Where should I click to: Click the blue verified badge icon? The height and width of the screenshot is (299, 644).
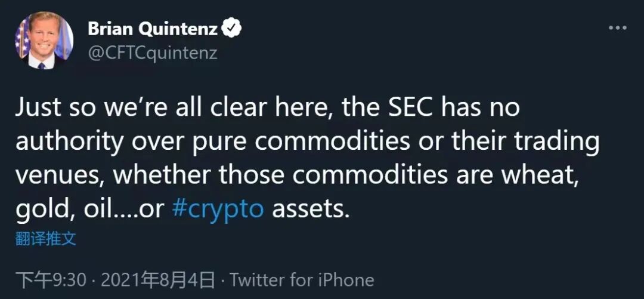pyautogui.click(x=232, y=28)
